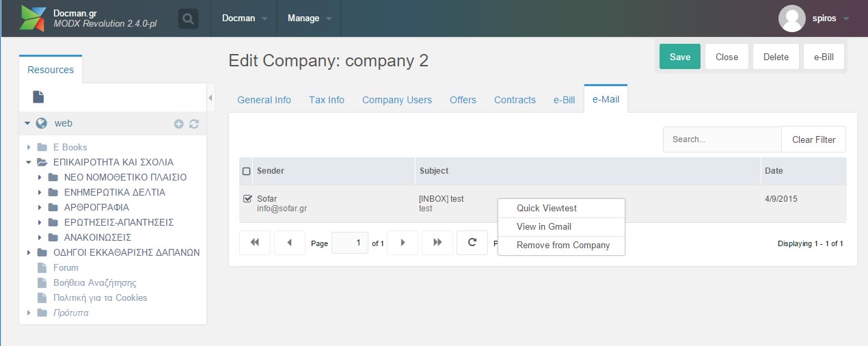868x346 pixels.
Task: Click the Clear Filter button
Action: click(813, 139)
